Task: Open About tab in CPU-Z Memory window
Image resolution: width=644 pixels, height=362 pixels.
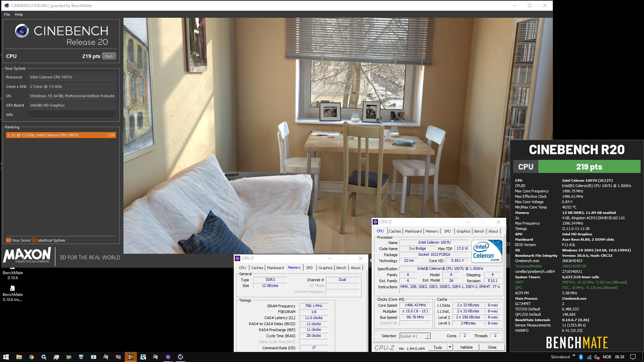Action: tap(355, 268)
